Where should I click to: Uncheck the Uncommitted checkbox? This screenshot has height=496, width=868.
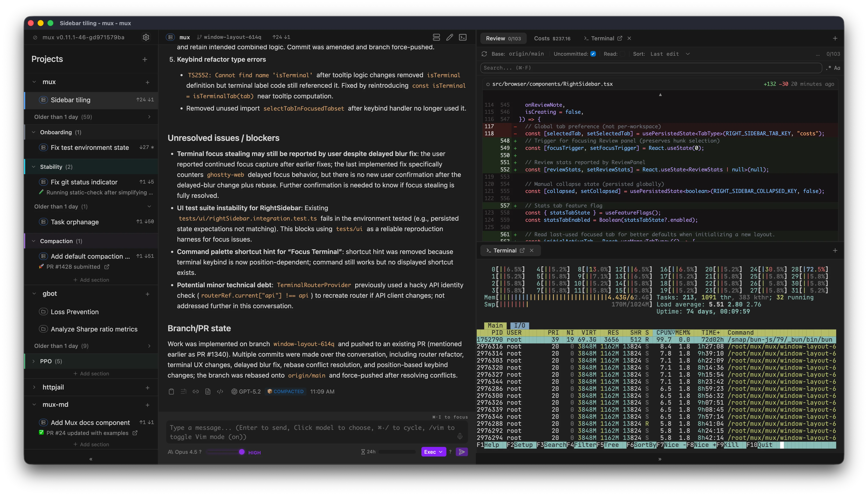(x=593, y=54)
